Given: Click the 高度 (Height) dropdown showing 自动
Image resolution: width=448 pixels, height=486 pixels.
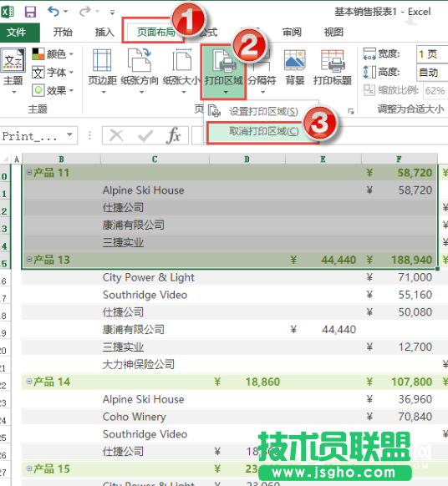Looking at the screenshot, I should (432, 73).
